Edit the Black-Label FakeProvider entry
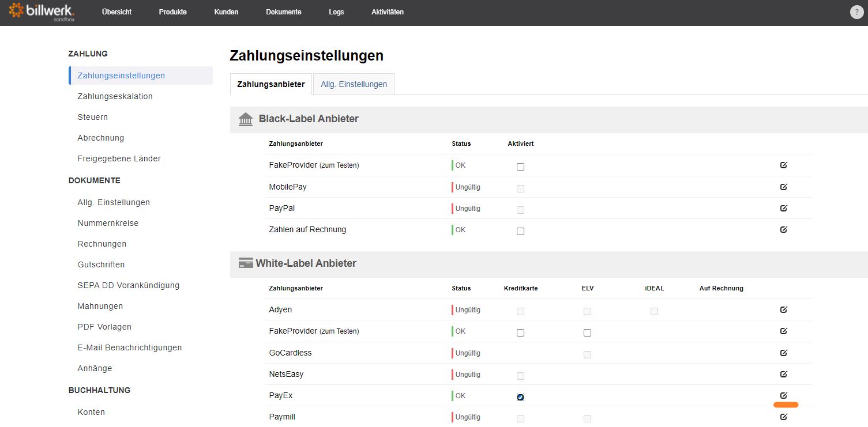This screenshot has height=427, width=868. [x=783, y=165]
